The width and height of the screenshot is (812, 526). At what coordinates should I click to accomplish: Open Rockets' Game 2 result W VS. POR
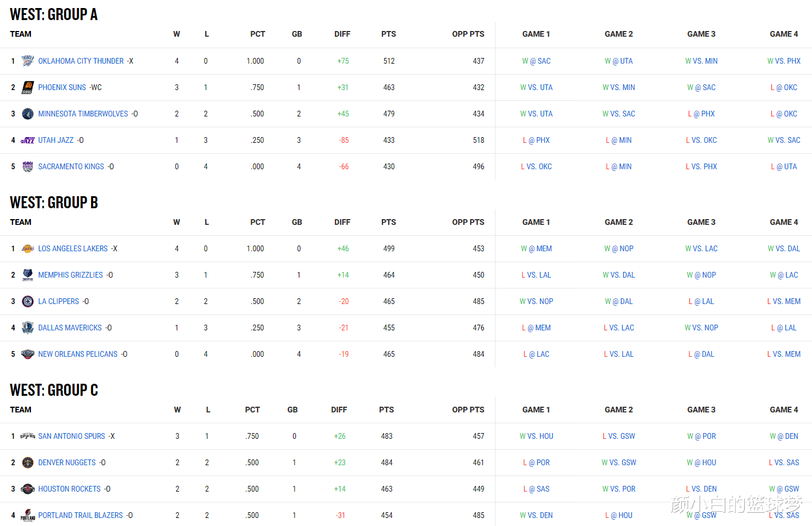click(619, 489)
